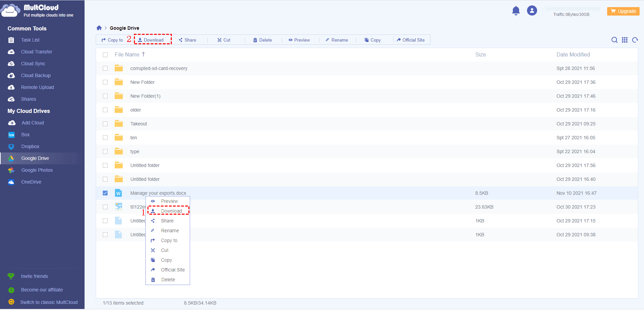
Task: Click Official Site in the toolbar
Action: (x=411, y=40)
